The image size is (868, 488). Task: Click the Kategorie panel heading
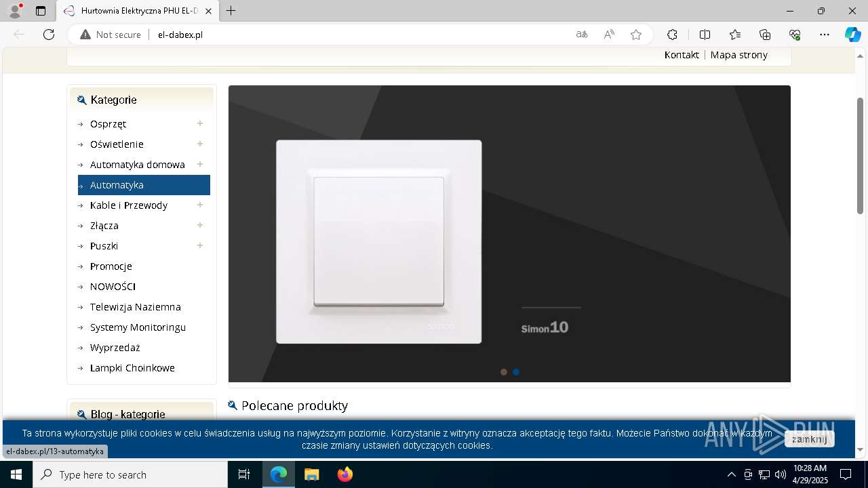[x=113, y=100]
